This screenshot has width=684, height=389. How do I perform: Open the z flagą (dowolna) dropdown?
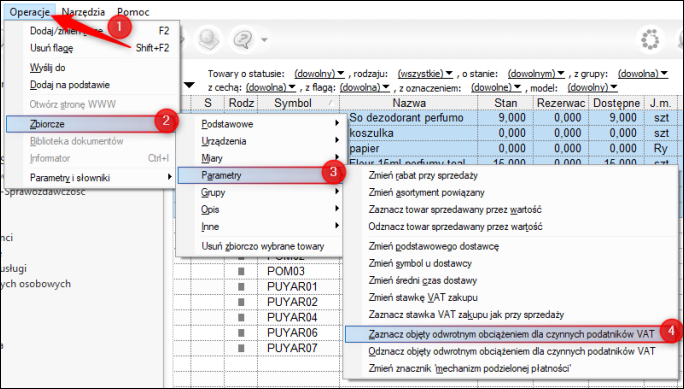point(365,88)
